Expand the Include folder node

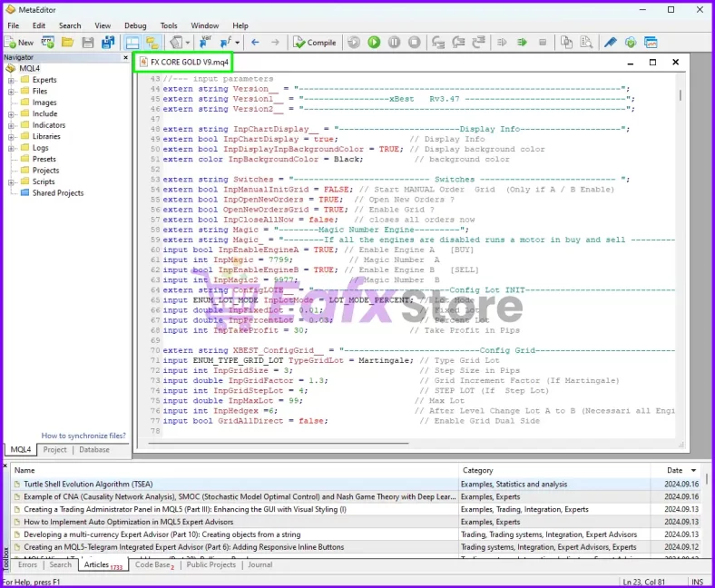click(11, 114)
